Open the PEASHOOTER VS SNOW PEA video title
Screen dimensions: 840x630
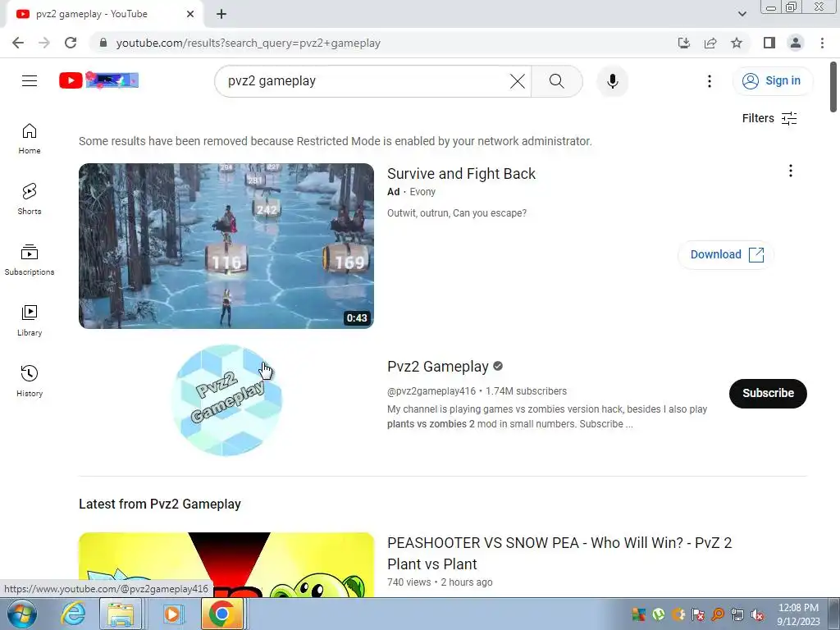[x=559, y=554]
